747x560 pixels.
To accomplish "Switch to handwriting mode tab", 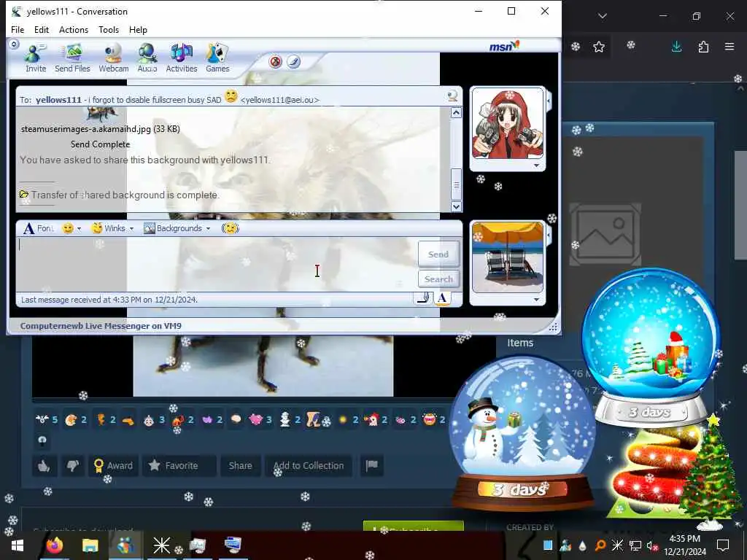I will tap(422, 298).
